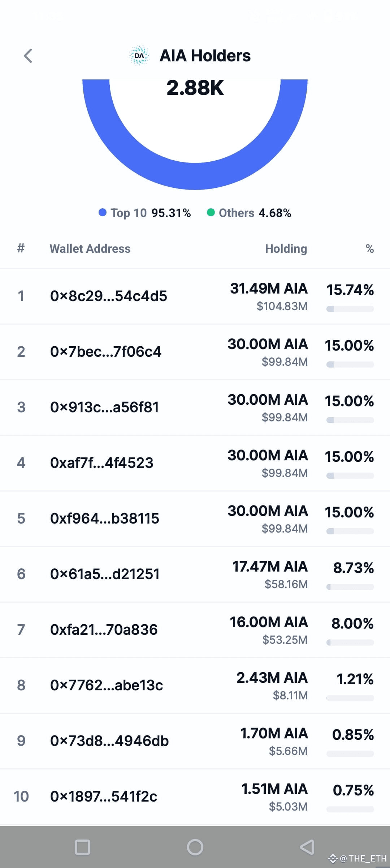Open wallet 0x8c29...54c4d5 details
390x868 pixels.
tap(195, 296)
